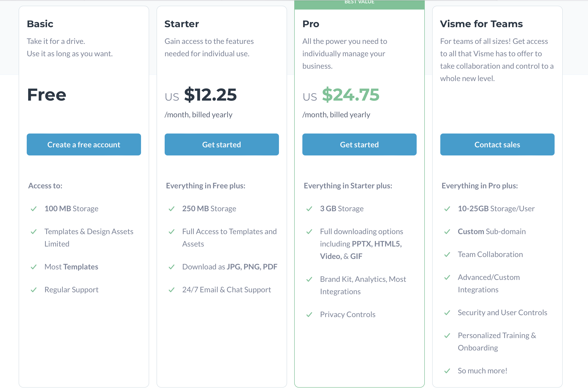Click the checkmark beside Privacy Controls

tap(309, 315)
